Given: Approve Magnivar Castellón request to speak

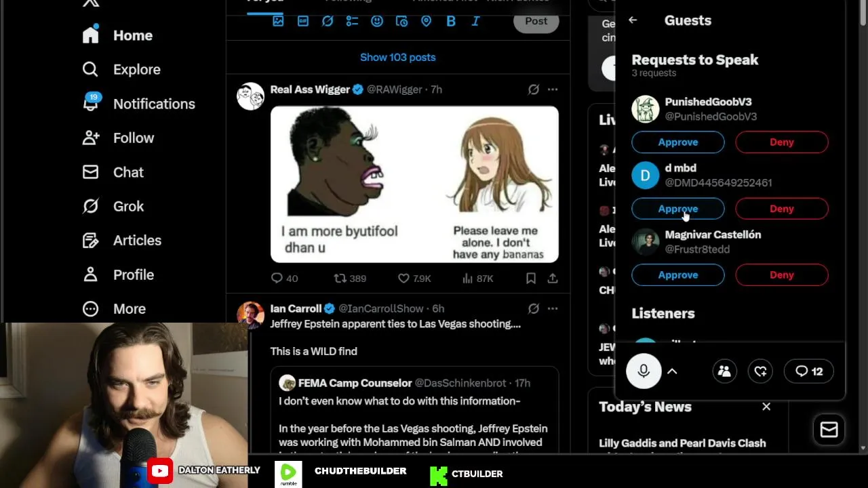Looking at the screenshot, I should [x=678, y=275].
